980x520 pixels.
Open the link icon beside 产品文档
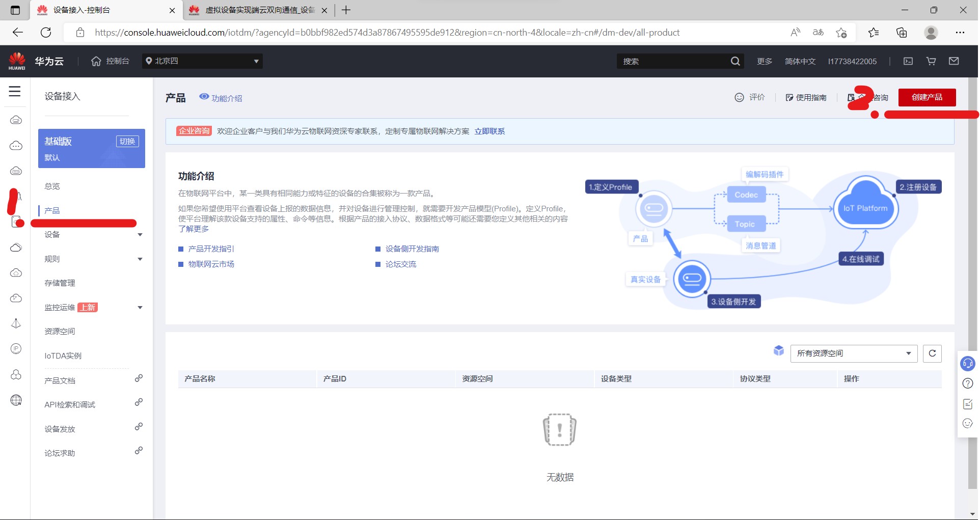tap(139, 378)
